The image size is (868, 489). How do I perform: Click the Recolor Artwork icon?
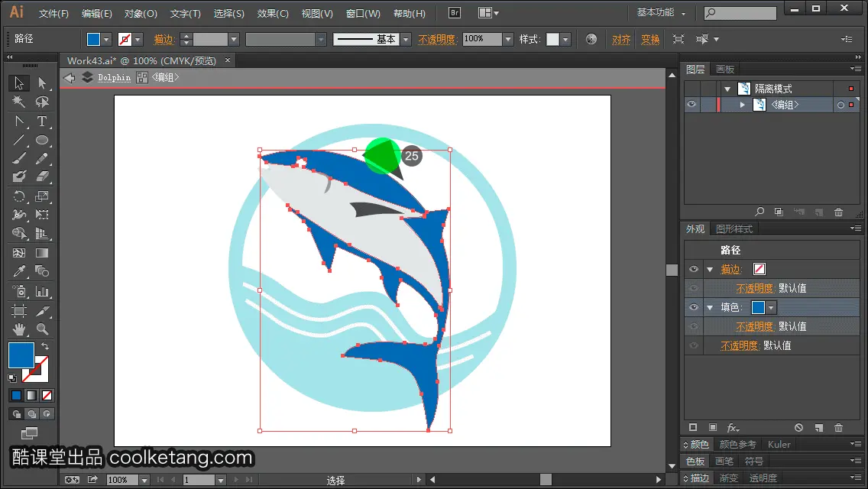[591, 39]
